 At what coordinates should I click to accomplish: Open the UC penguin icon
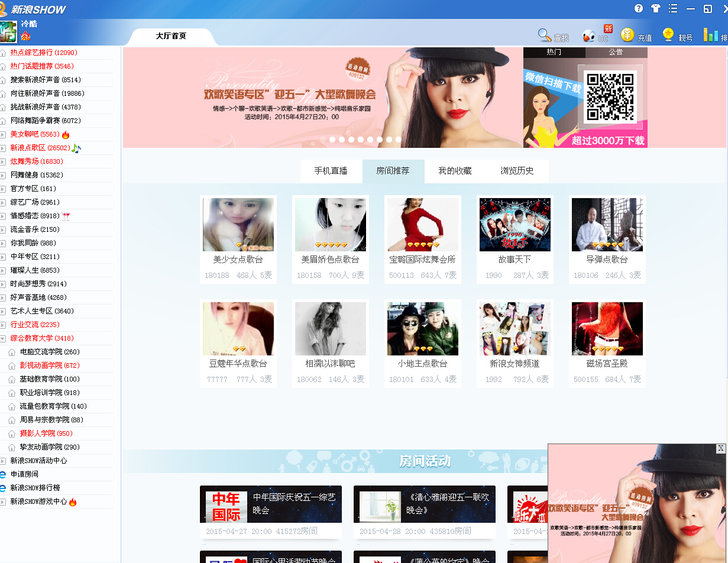tap(588, 36)
